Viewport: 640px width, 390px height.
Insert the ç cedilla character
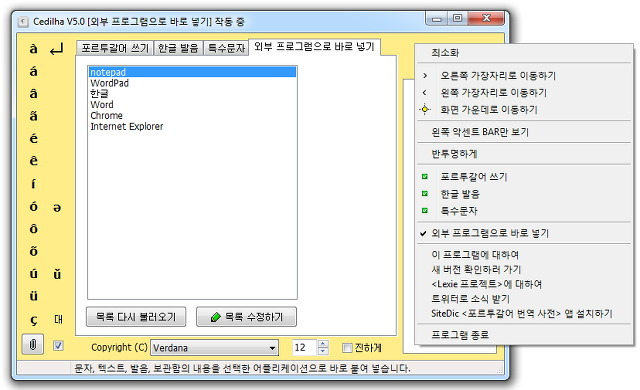tap(33, 320)
